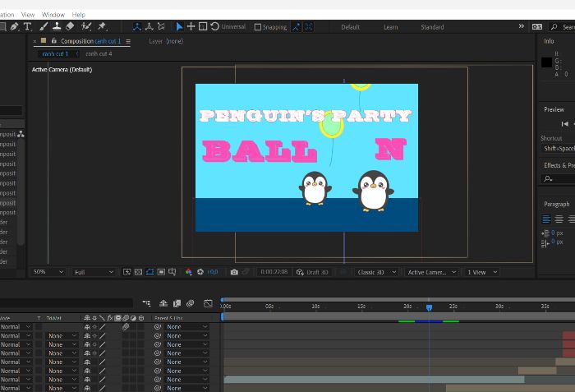The image size is (575, 392).
Task: Click the Composition Mini-Flowchart icon
Action: (146, 303)
